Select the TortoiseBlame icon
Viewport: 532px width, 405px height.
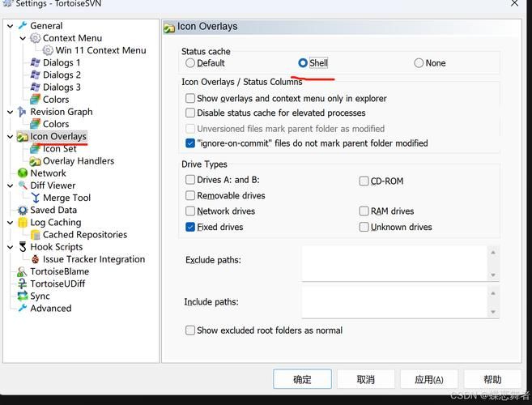click(22, 271)
